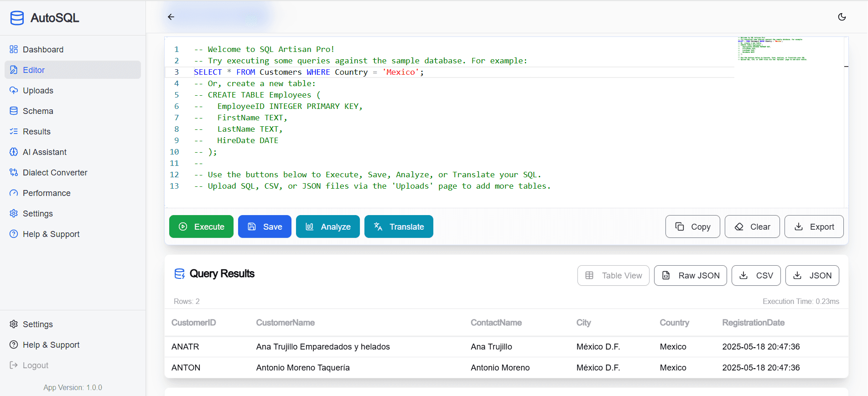
Task: Click the CustomerID column header
Action: 193,323
